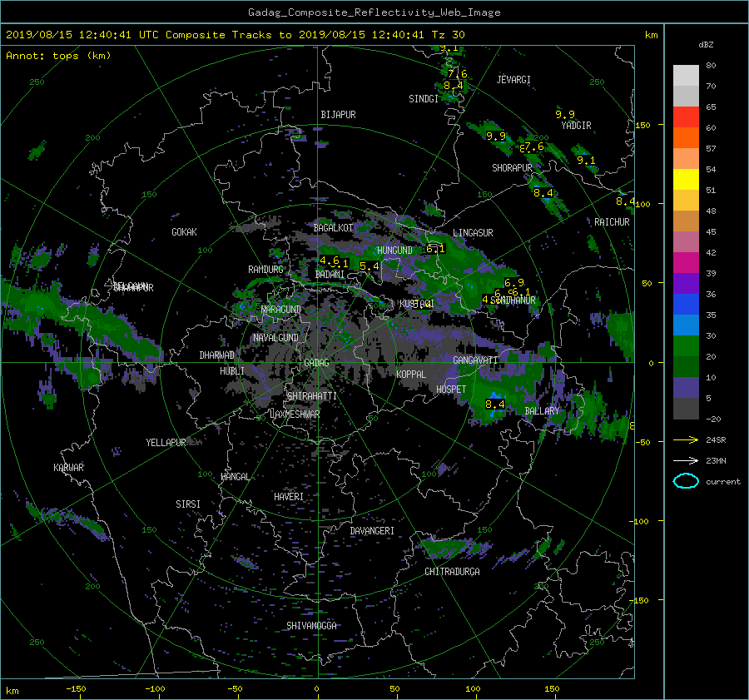This screenshot has height=700, width=749.
Task: Pick the dark gray 5 to -20 dBZ swatch
Action: pyautogui.click(x=686, y=408)
